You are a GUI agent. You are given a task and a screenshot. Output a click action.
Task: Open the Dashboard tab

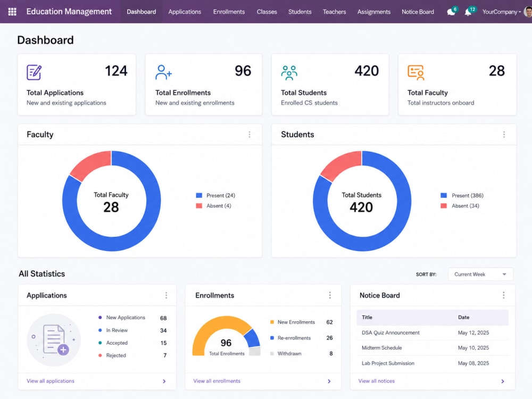pos(142,12)
